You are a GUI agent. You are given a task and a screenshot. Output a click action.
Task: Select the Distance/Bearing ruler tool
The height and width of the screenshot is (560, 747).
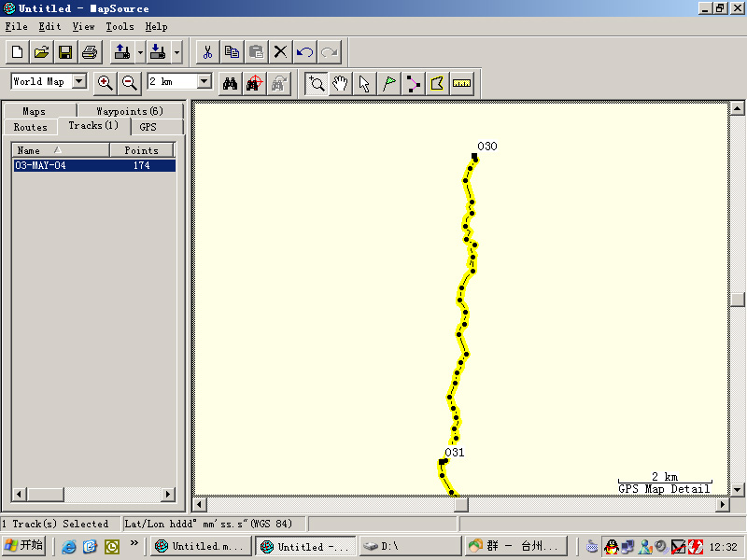(462, 83)
